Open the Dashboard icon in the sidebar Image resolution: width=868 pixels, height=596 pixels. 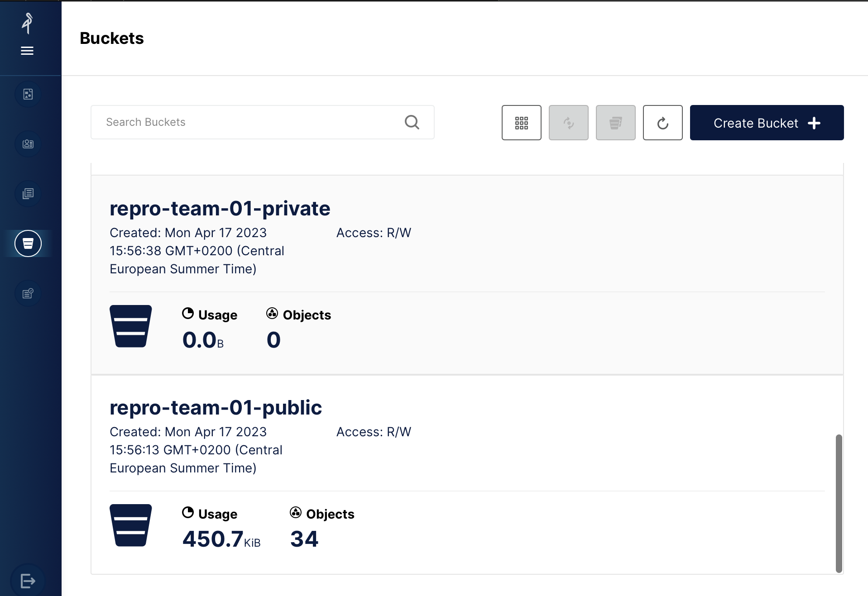click(28, 94)
